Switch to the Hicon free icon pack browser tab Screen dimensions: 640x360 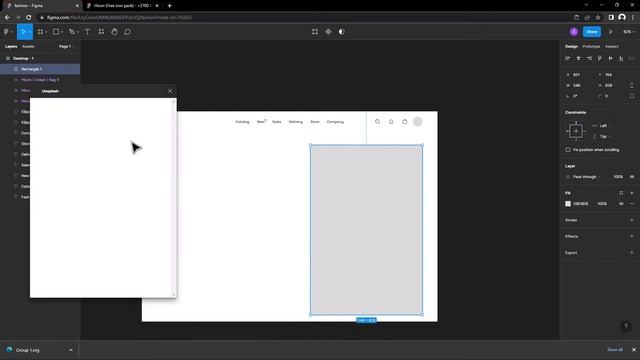point(122,6)
